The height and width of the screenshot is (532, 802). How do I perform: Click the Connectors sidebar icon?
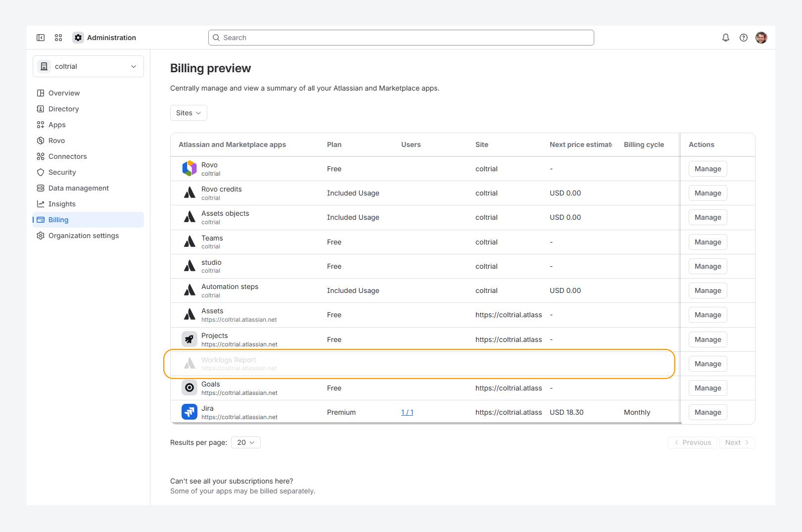point(41,156)
